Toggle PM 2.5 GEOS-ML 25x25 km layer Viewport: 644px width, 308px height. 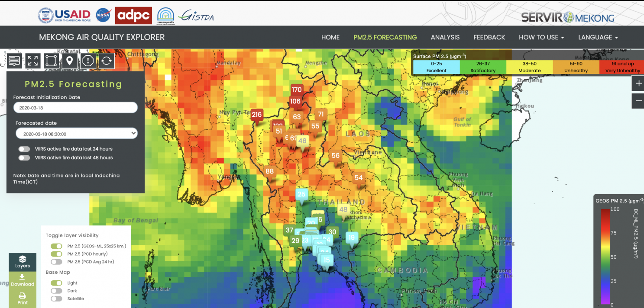(56, 246)
